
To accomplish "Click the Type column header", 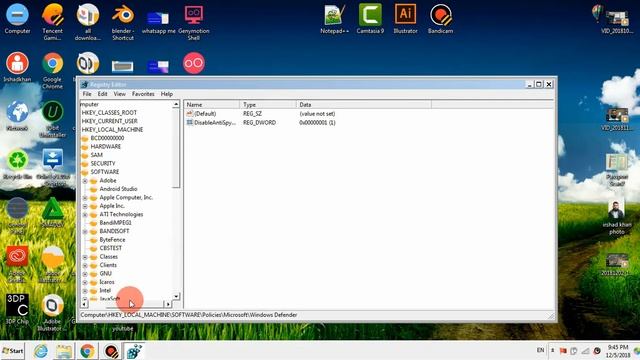I will tap(268, 105).
